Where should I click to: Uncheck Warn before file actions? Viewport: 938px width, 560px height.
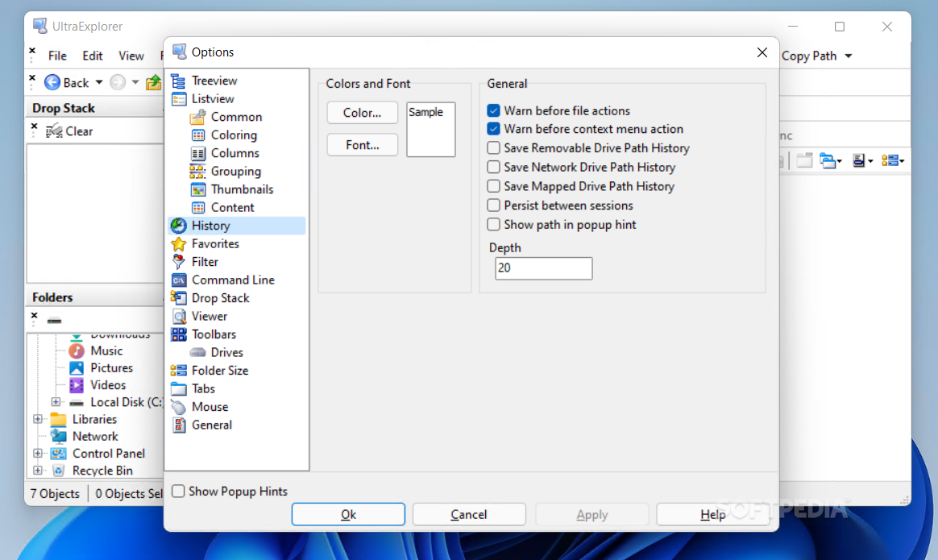point(493,110)
